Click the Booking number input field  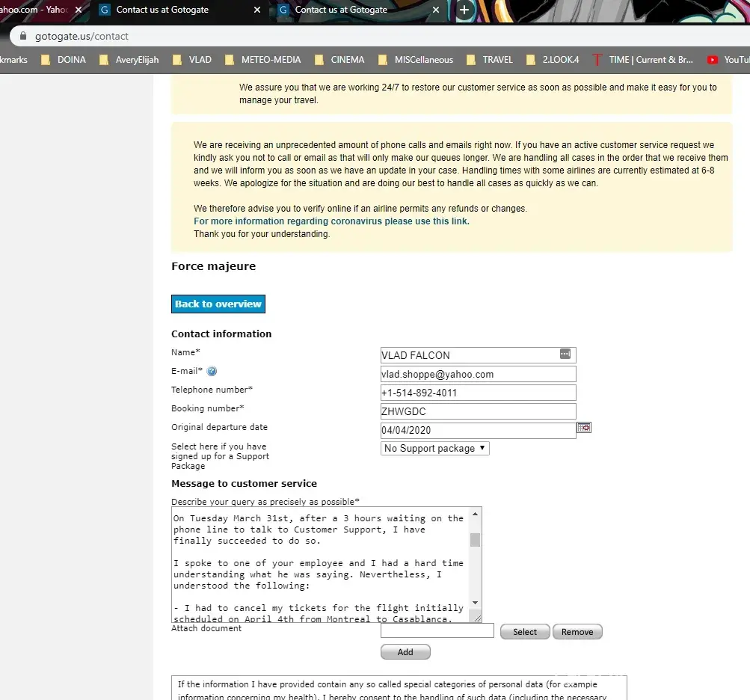[479, 411]
